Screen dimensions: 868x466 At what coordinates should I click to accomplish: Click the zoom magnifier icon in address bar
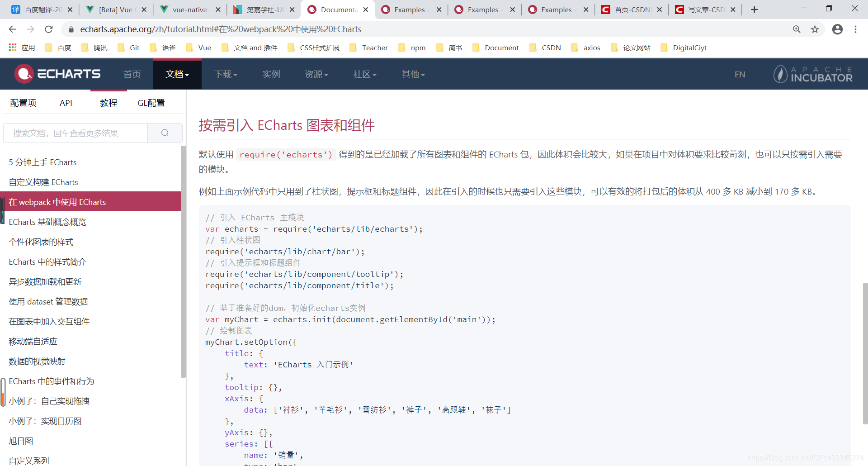[x=797, y=29]
